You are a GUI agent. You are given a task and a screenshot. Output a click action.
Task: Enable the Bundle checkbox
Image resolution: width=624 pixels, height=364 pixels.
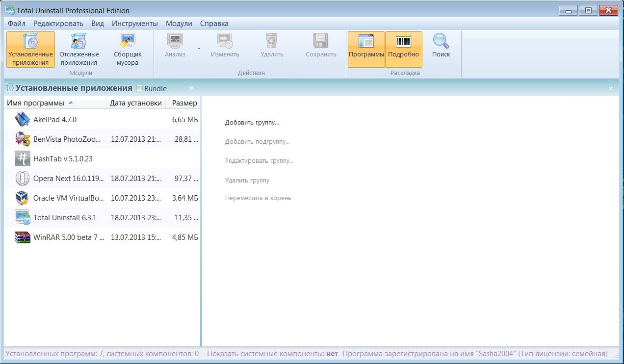coord(140,88)
